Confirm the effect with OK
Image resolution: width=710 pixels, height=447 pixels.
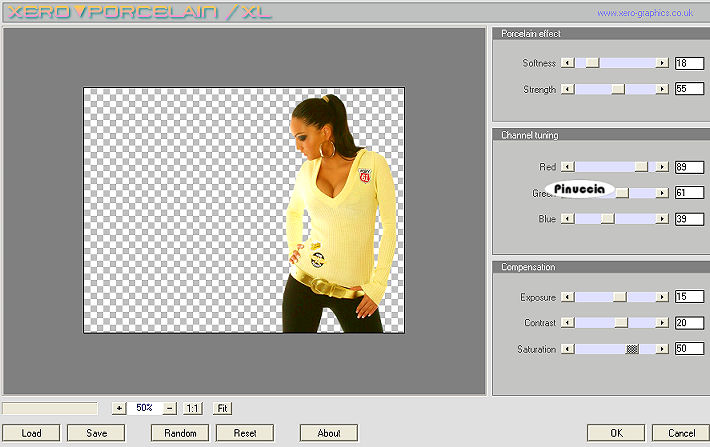[x=616, y=433]
